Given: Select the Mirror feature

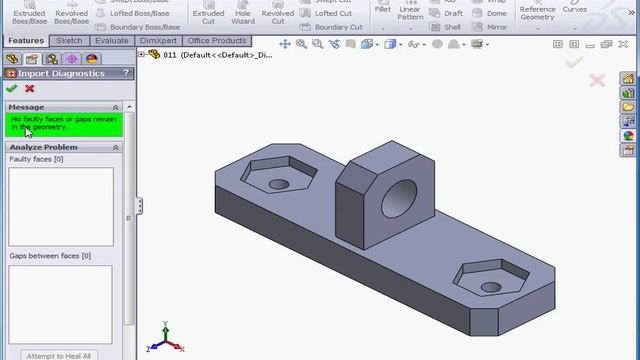Looking at the screenshot, I should [x=490, y=27].
